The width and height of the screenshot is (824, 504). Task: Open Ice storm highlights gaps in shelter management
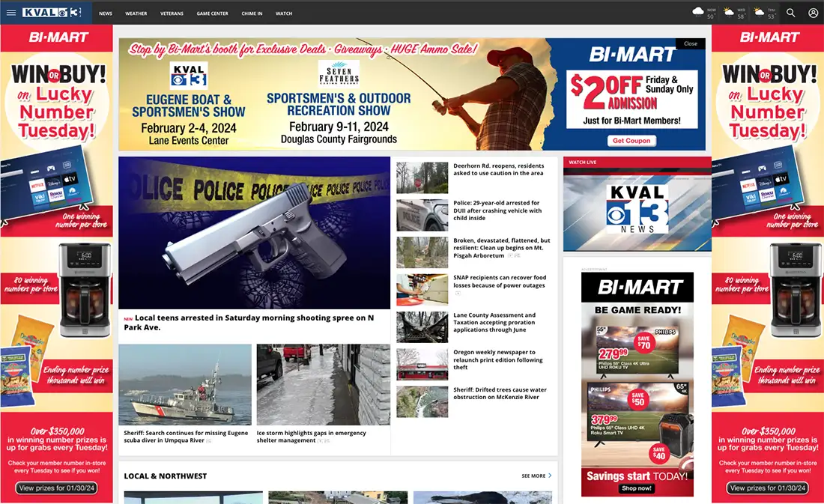click(x=311, y=437)
